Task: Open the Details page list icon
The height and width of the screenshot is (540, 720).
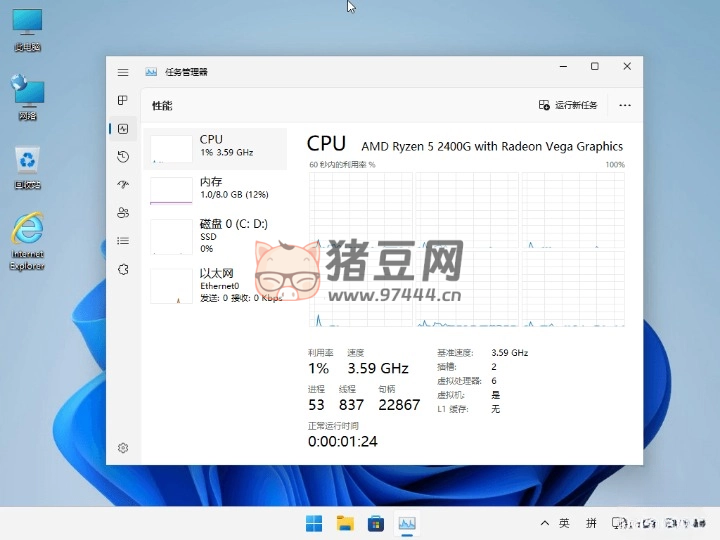Action: 123,240
